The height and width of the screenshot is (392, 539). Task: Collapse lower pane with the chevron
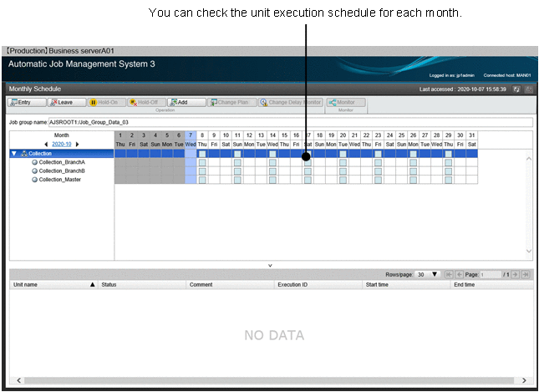pyautogui.click(x=270, y=266)
